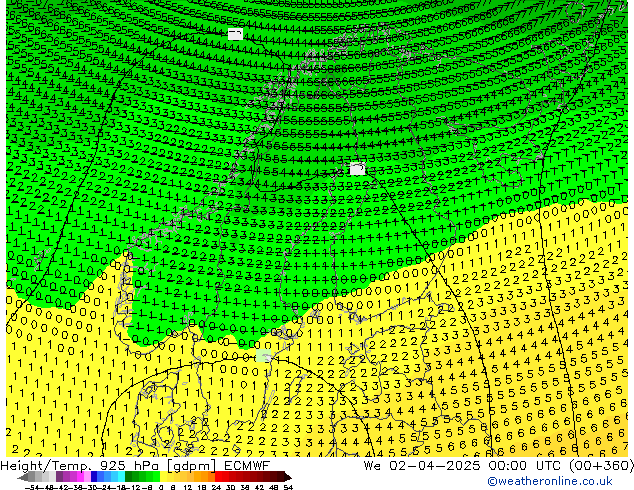Click the dark right arrow end of color scale
Screen dimensions: 634x490
click(x=287, y=477)
